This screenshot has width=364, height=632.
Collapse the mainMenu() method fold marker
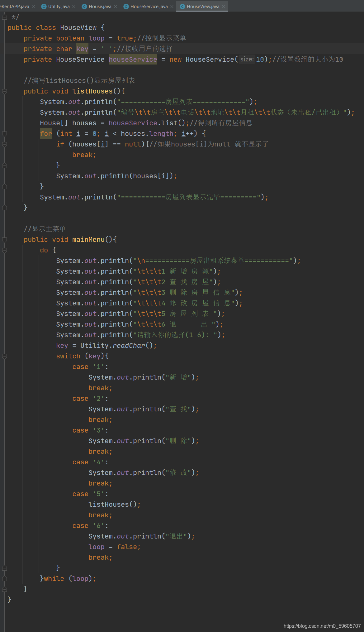[5, 240]
